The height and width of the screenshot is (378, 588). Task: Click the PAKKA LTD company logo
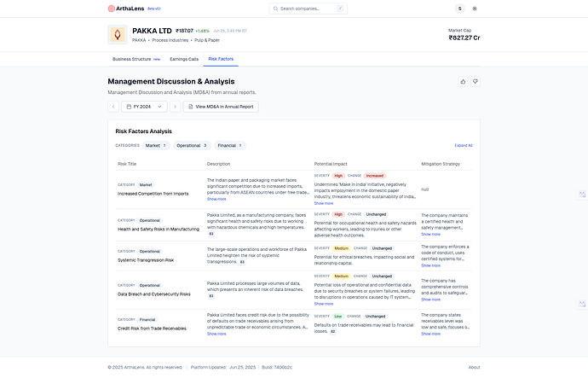118,34
